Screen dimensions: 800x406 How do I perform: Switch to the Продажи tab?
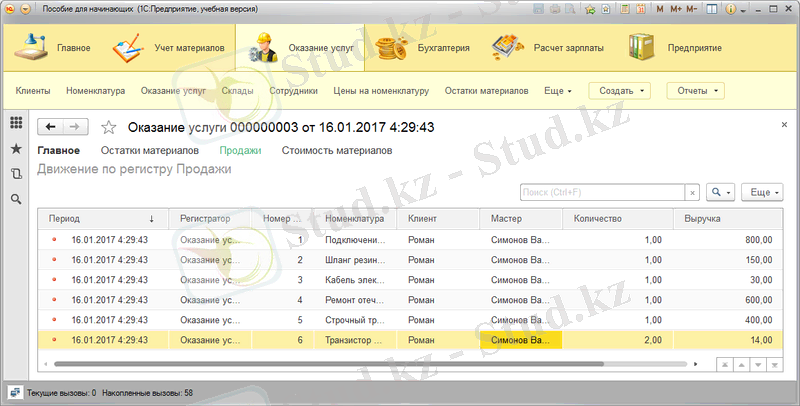click(240, 150)
